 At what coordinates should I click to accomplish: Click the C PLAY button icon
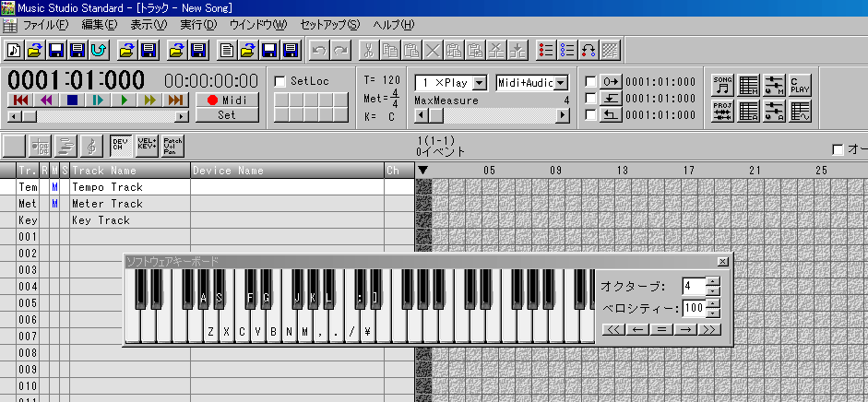(x=800, y=85)
